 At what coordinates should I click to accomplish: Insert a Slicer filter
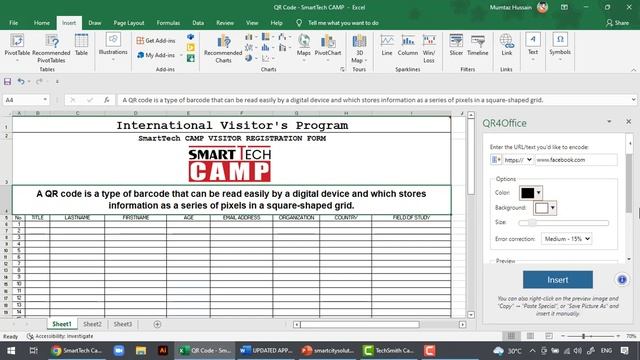pyautogui.click(x=456, y=45)
